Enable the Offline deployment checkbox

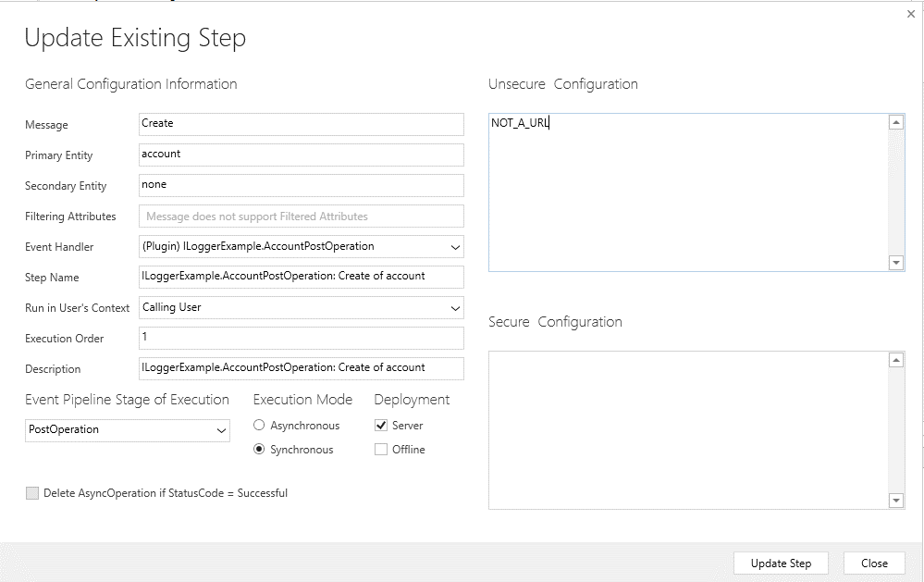click(382, 449)
